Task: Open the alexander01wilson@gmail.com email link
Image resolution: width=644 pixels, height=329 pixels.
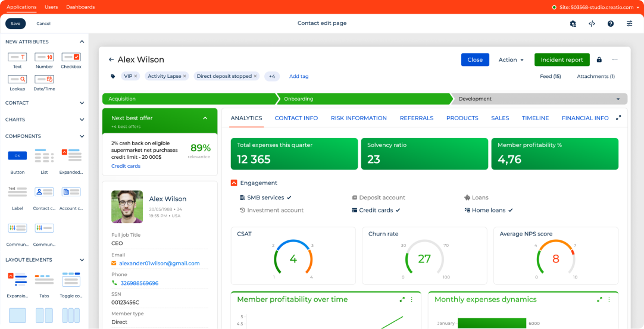Action: [160, 263]
